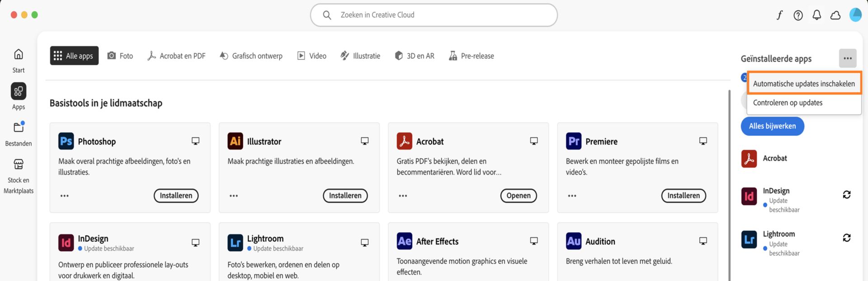Install Illustrator with Installeren button

tap(345, 196)
